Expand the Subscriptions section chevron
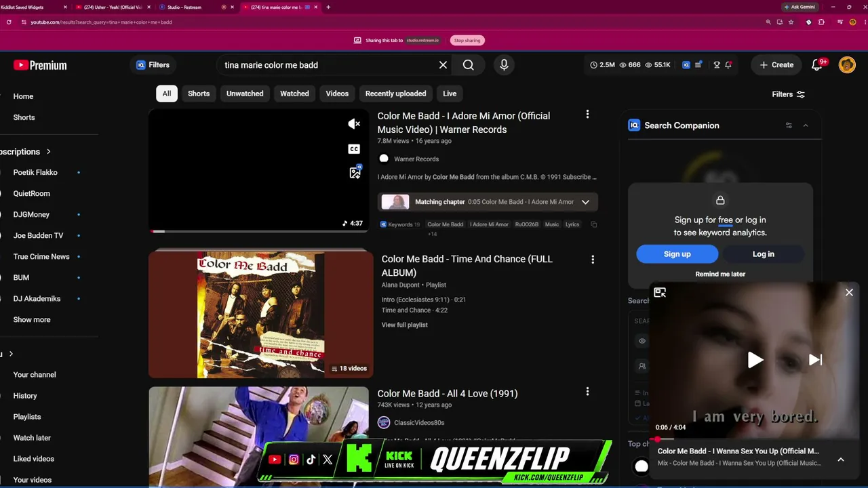 tap(49, 152)
